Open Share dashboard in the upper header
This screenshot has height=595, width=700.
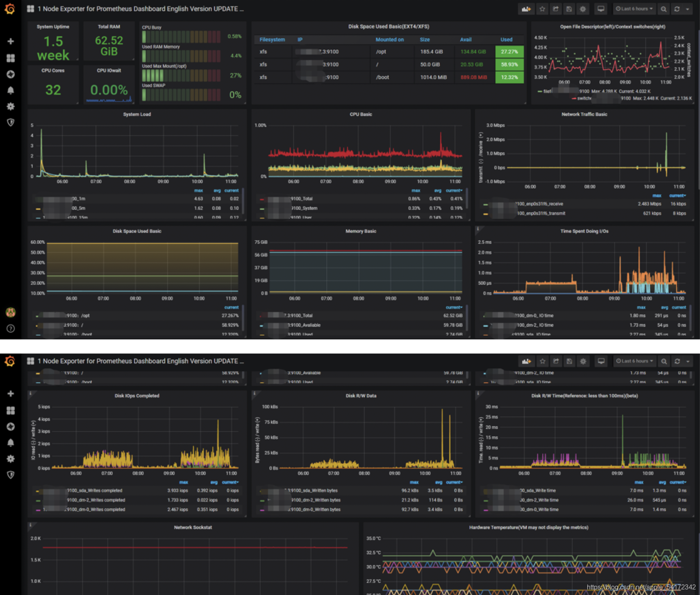coord(555,9)
